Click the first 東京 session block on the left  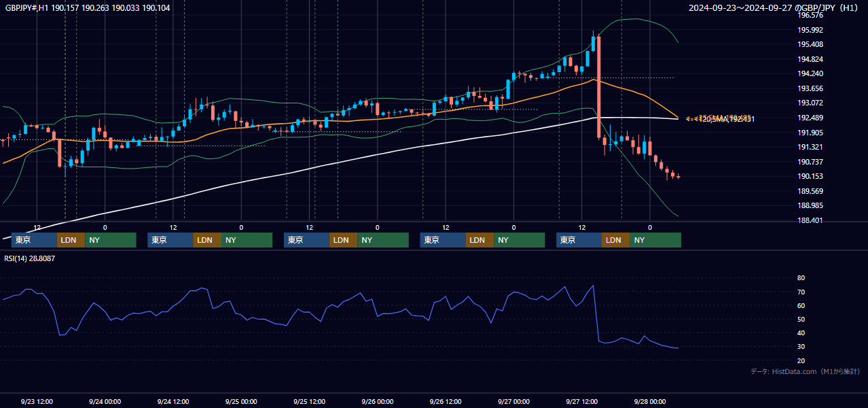pyautogui.click(x=34, y=240)
